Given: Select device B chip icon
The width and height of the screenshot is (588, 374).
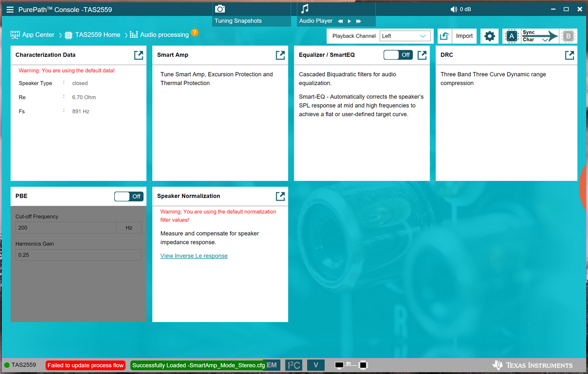Looking at the screenshot, I should [568, 36].
